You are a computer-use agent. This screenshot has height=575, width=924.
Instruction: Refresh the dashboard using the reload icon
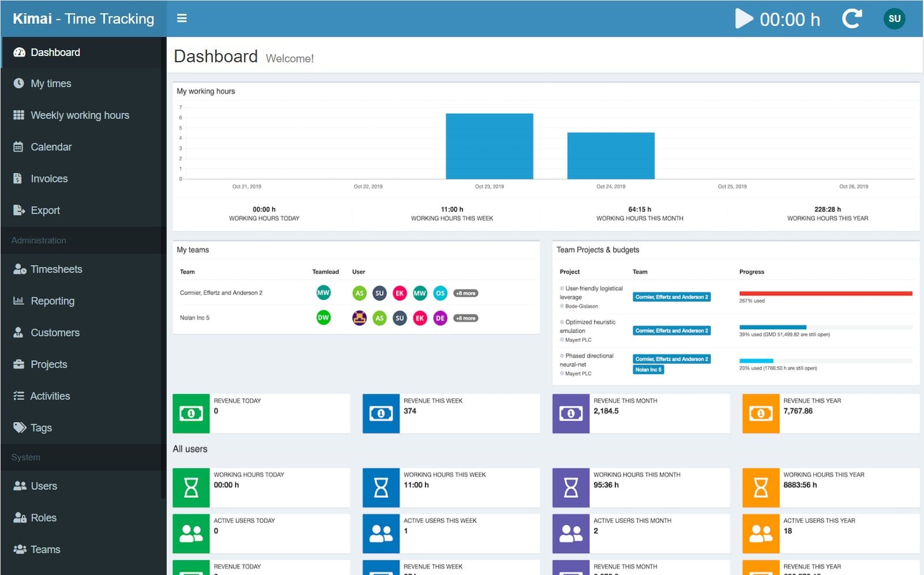point(852,18)
